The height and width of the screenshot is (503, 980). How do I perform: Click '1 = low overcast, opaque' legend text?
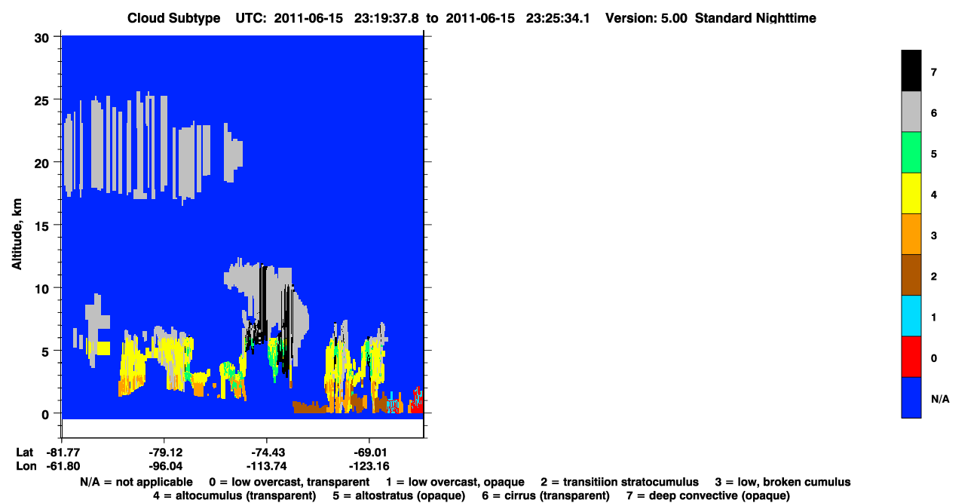(456, 482)
